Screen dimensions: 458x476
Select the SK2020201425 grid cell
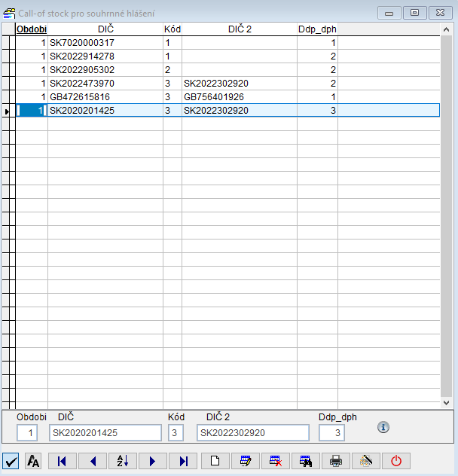[105, 110]
